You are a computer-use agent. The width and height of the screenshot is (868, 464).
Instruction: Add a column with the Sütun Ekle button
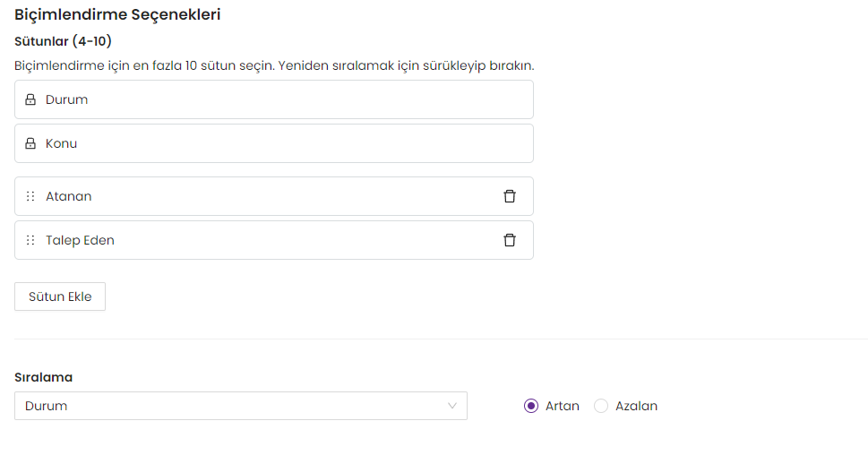tap(60, 296)
